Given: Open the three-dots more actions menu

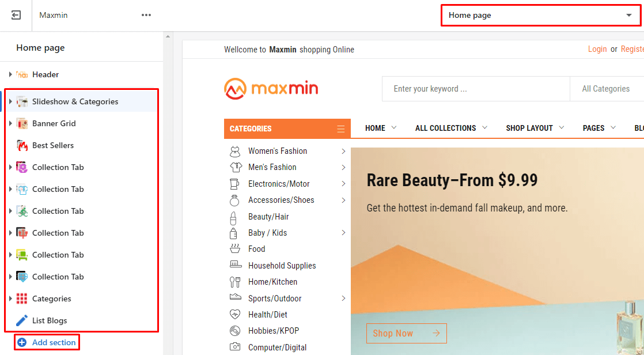Looking at the screenshot, I should tap(146, 16).
